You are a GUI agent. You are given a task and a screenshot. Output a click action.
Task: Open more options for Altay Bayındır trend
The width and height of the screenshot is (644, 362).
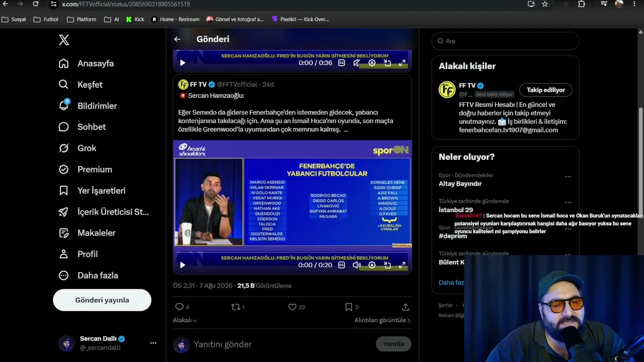[568, 176]
